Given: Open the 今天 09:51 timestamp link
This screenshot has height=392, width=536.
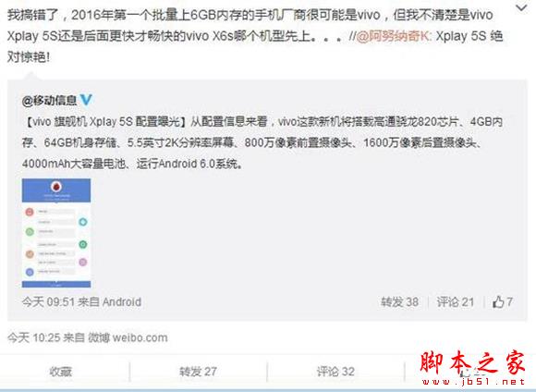Looking at the screenshot, I should (x=48, y=302).
